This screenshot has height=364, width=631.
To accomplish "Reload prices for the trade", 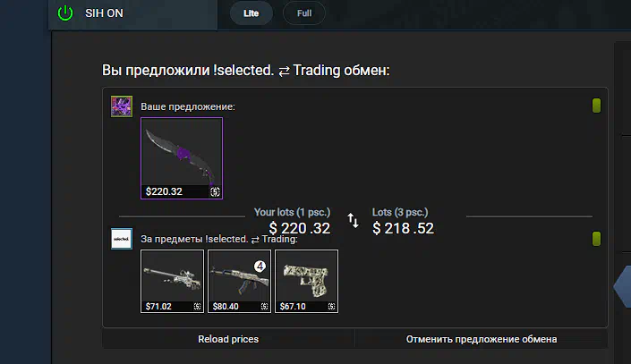I will [x=228, y=339].
